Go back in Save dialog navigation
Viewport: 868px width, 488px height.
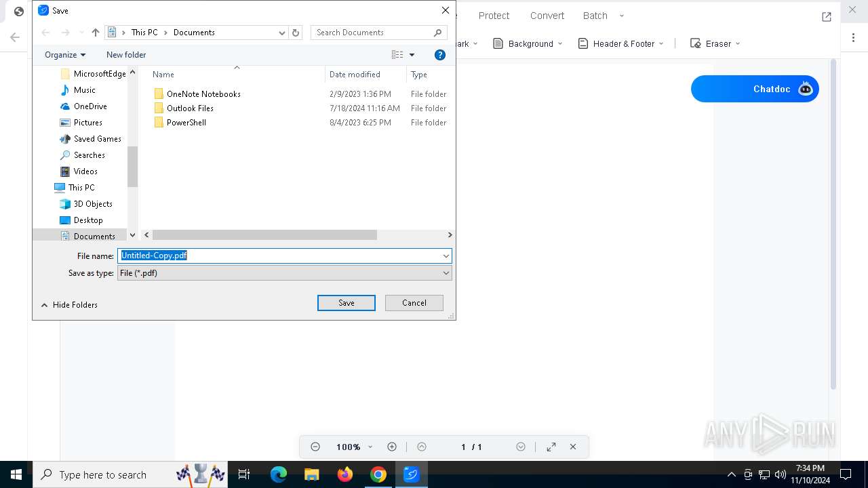pos(46,33)
